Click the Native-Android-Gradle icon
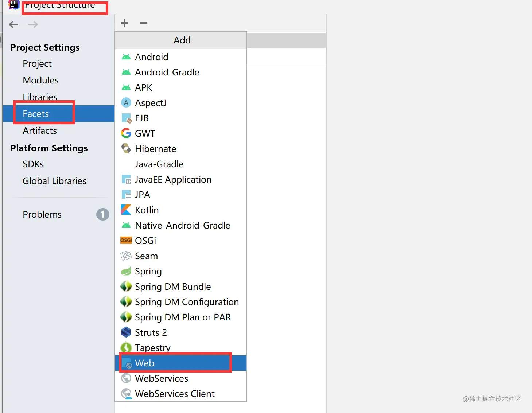This screenshot has width=532, height=413. pyautogui.click(x=126, y=225)
